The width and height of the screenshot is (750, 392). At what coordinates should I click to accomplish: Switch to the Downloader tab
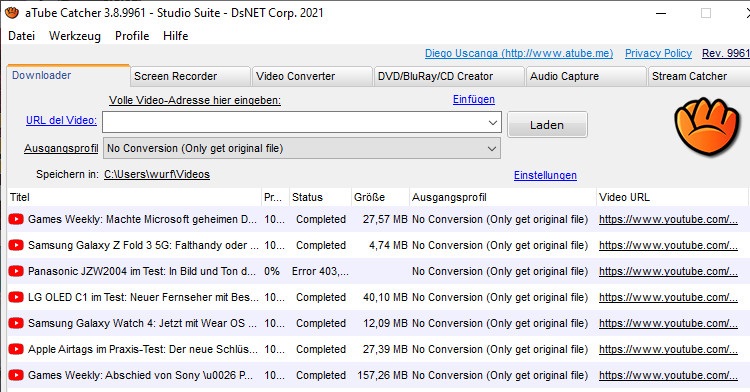pos(68,76)
